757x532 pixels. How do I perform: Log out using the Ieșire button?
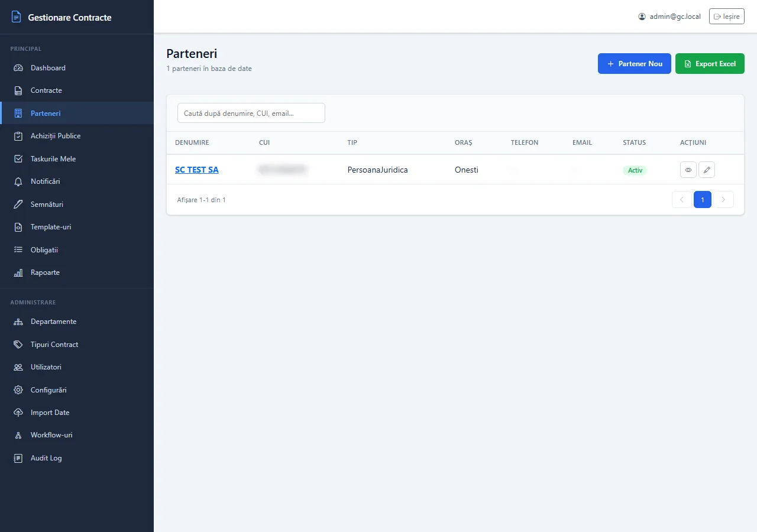pos(727,17)
